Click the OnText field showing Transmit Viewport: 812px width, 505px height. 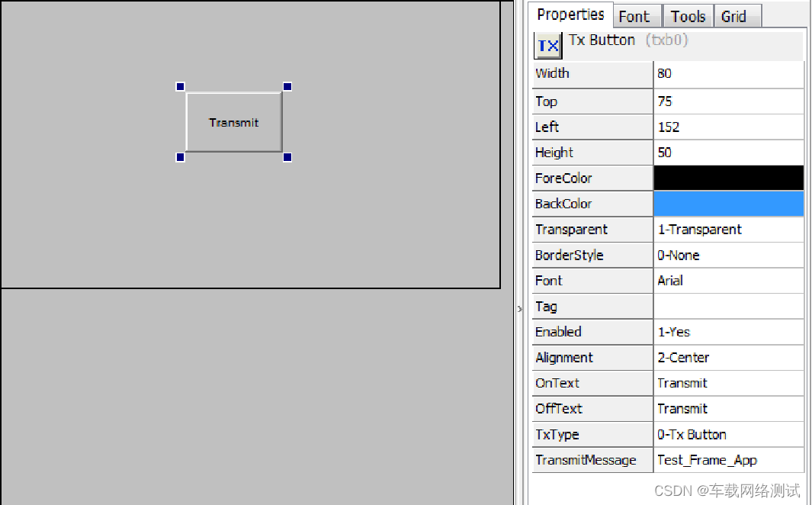click(x=728, y=383)
